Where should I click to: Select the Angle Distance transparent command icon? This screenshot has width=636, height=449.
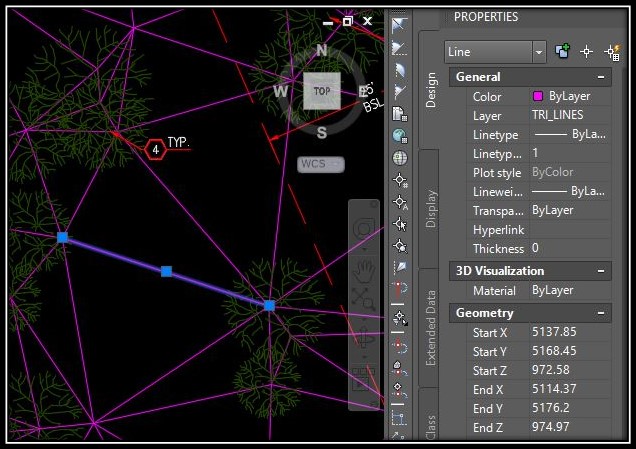(x=400, y=26)
